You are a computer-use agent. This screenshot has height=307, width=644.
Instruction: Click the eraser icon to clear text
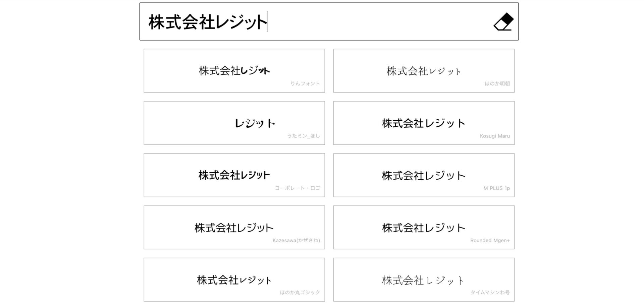pyautogui.click(x=503, y=22)
